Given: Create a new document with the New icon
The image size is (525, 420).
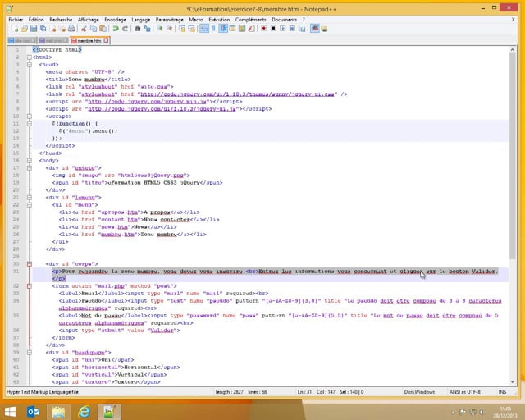Looking at the screenshot, I should [16, 29].
